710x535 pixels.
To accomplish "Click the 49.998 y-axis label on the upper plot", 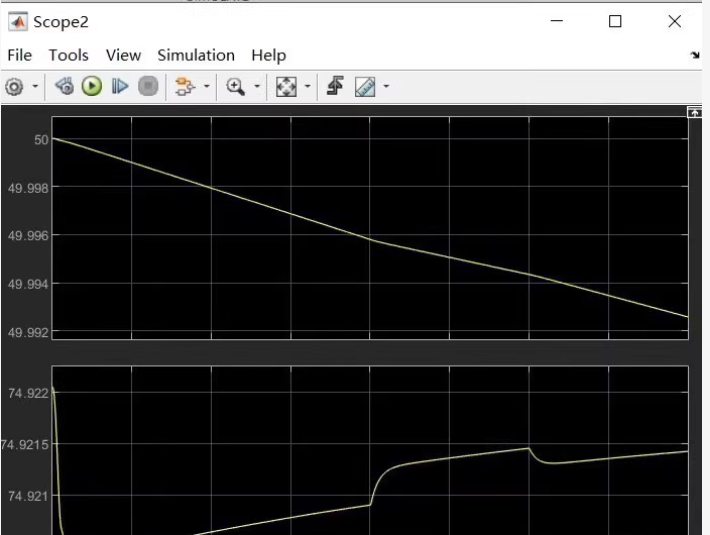I will coord(28,188).
